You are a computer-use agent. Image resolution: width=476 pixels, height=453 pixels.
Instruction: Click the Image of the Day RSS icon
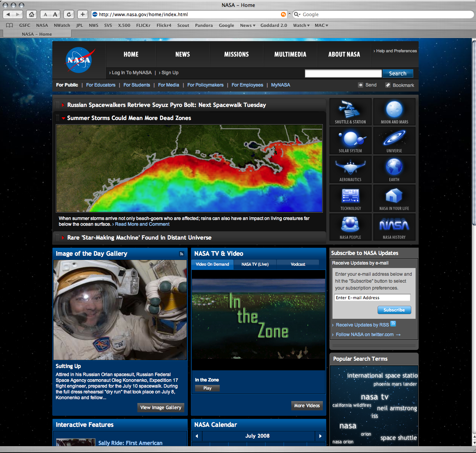pyautogui.click(x=182, y=254)
